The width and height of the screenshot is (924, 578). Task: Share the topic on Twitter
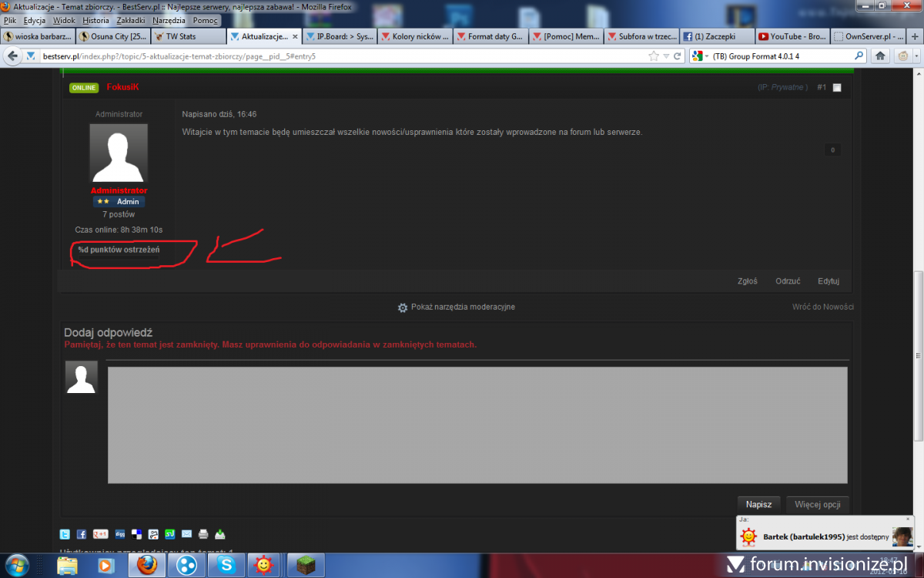coord(65,534)
